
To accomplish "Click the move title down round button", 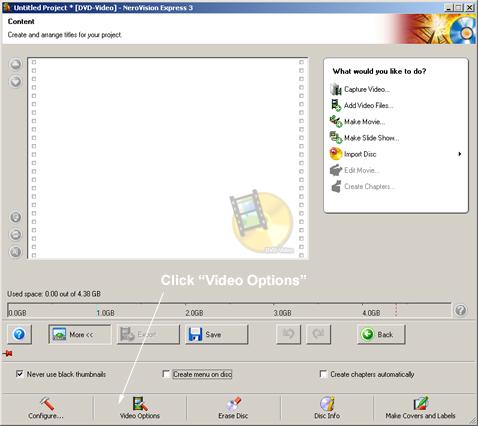I will (16, 81).
